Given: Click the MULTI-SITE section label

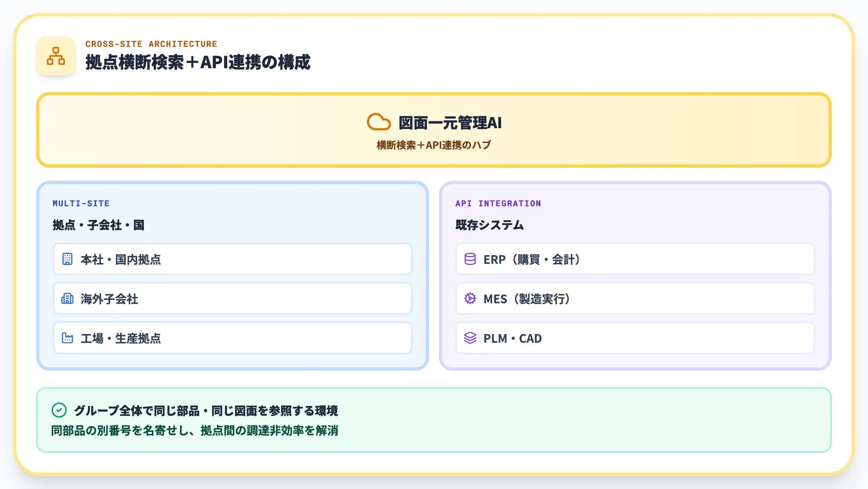Looking at the screenshot, I should (x=81, y=203).
